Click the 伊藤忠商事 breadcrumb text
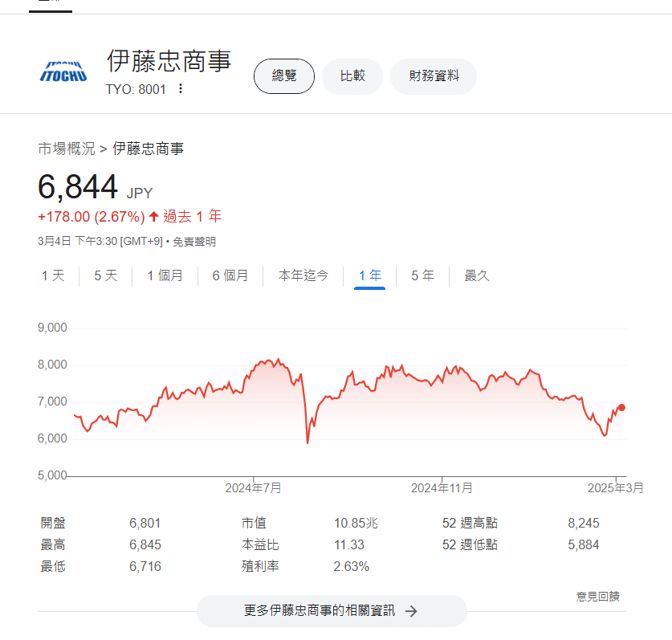This screenshot has height=640, width=672. tap(148, 149)
